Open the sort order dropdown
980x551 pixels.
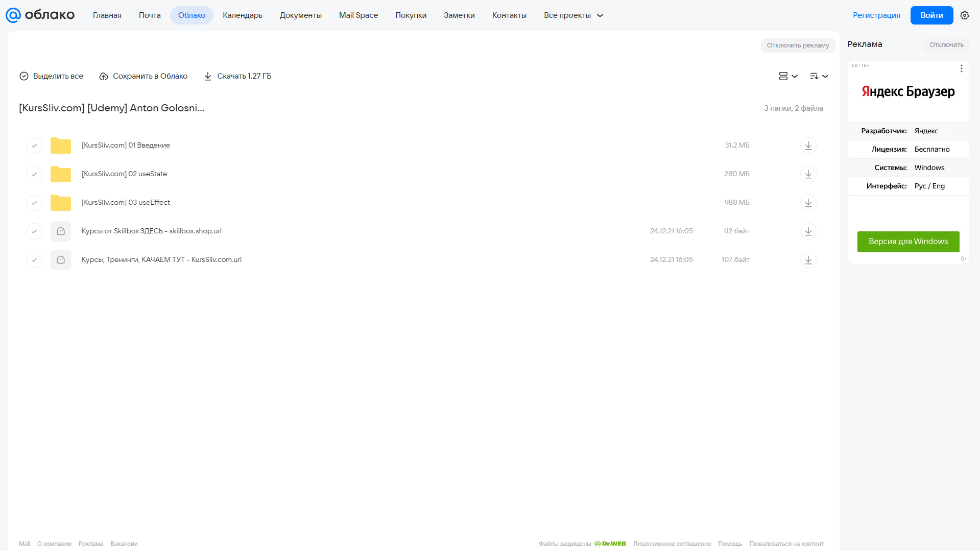point(819,76)
